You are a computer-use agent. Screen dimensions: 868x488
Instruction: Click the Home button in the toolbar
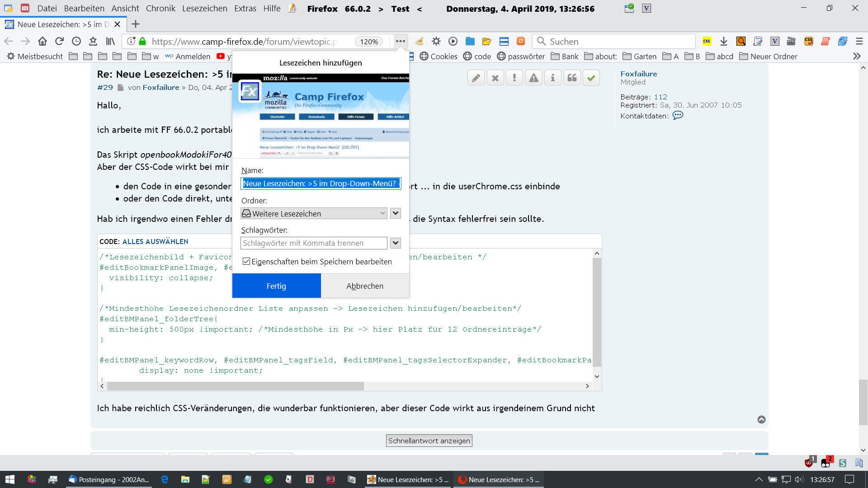(42, 42)
